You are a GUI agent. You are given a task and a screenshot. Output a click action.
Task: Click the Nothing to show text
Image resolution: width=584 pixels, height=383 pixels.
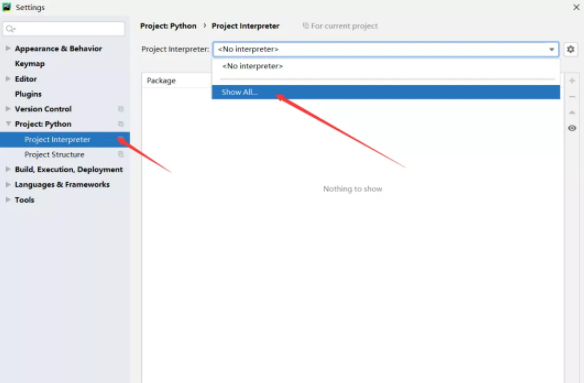tap(353, 189)
